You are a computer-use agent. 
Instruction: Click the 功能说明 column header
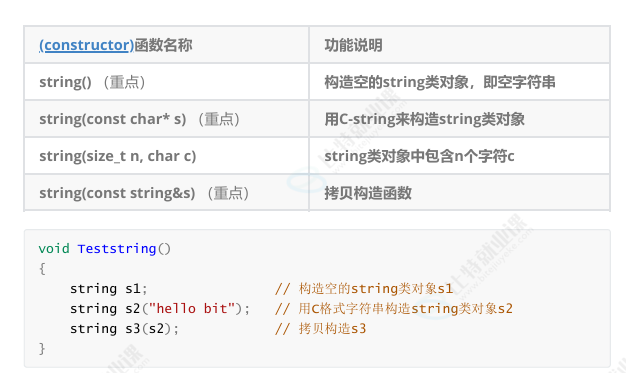click(x=459, y=45)
